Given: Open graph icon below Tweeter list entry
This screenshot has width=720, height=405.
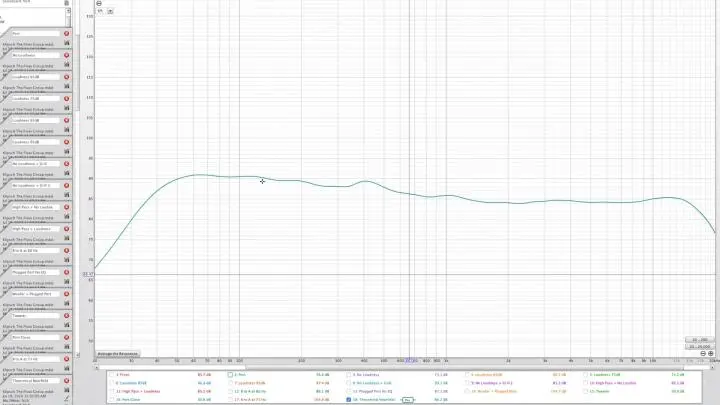Looking at the screenshot, I should (67, 325).
